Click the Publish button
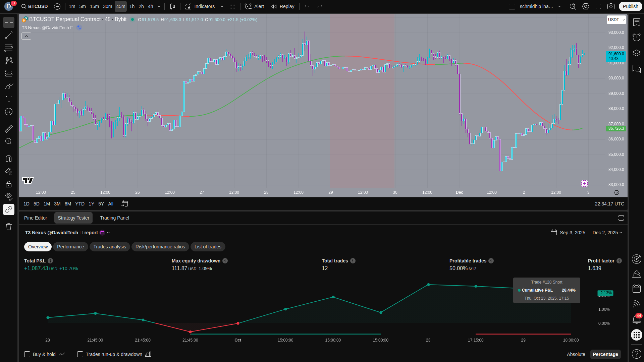The height and width of the screenshot is (362, 644). coord(630,6)
